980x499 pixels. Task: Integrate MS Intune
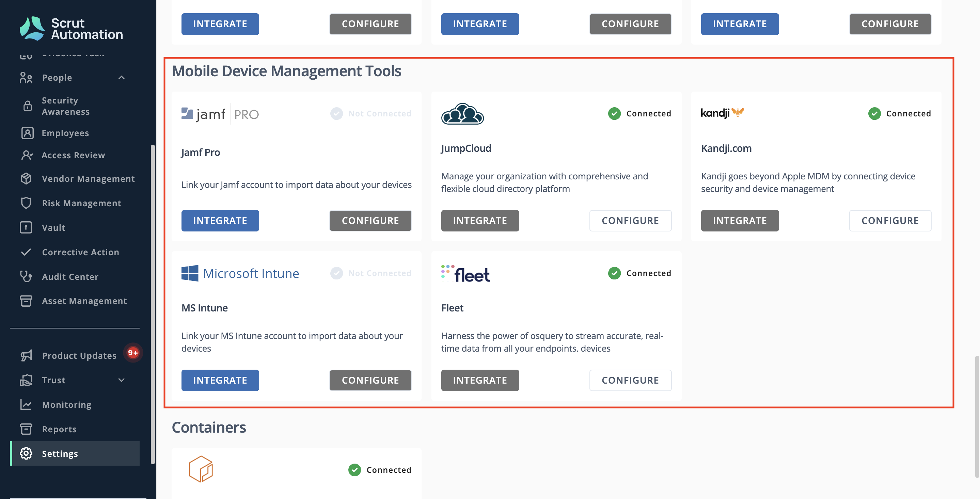tap(220, 380)
